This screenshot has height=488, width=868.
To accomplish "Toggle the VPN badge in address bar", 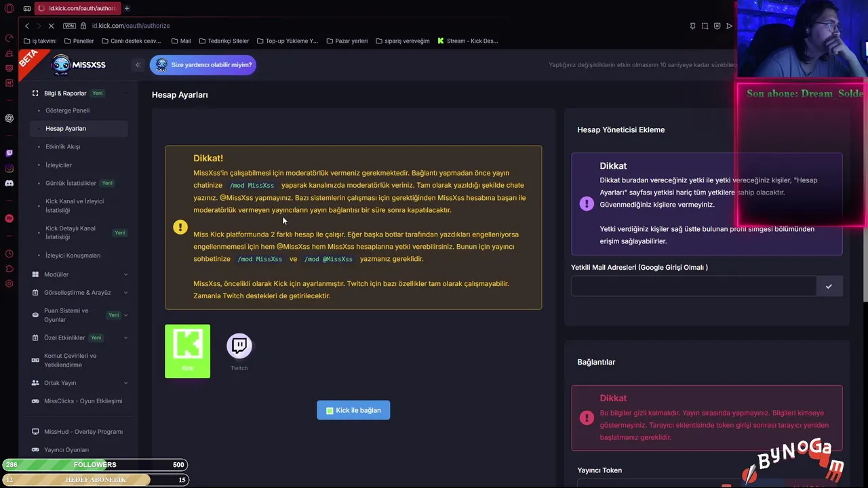I will [69, 26].
